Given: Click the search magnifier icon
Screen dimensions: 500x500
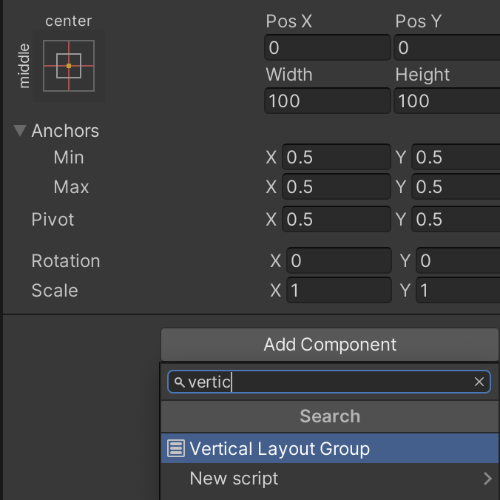Looking at the screenshot, I should (179, 382).
